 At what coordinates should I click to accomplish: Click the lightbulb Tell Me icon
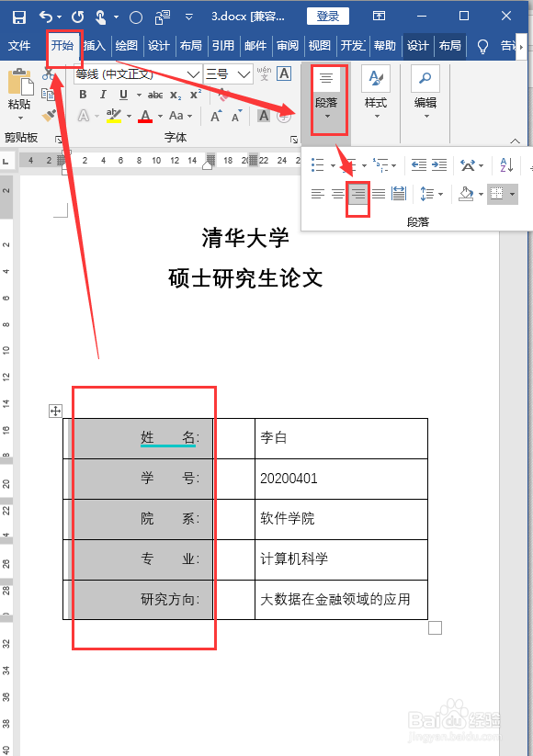click(x=482, y=46)
